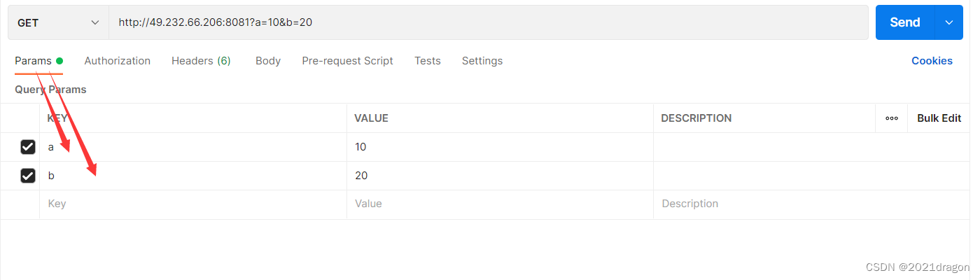Uncheck the parameter a checkbox
980x280 pixels.
[x=28, y=147]
